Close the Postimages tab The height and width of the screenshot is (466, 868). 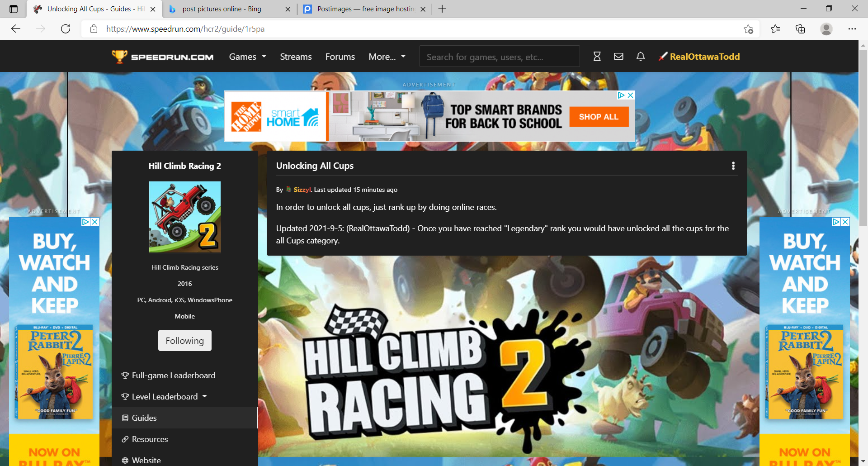[423, 9]
